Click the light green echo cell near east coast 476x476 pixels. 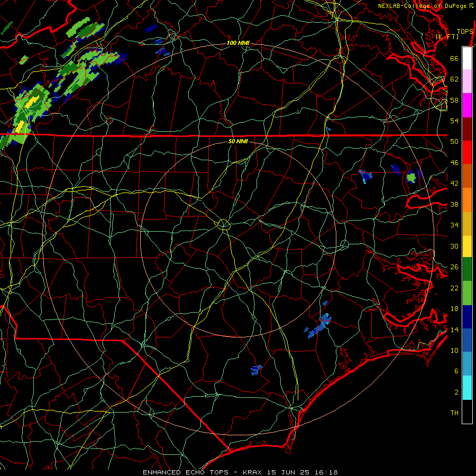411,177
